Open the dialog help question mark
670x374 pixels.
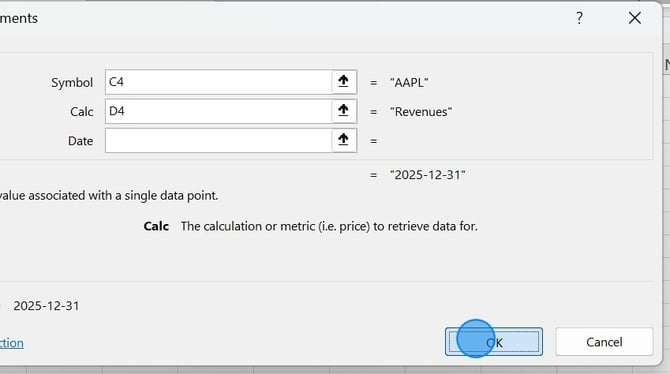tap(579, 18)
